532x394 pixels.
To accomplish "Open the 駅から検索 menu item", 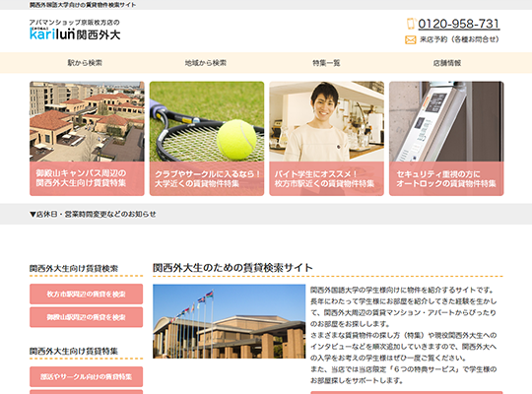I will [x=85, y=63].
